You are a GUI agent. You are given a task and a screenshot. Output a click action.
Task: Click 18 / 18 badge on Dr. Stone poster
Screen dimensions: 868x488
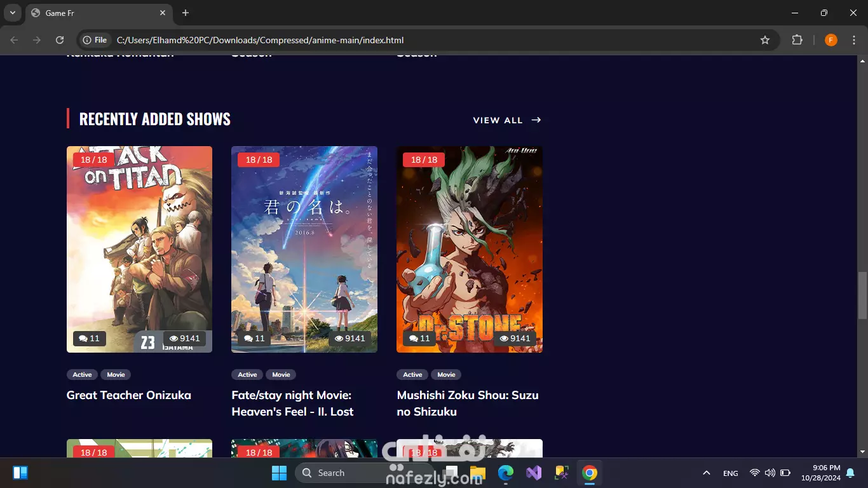pyautogui.click(x=424, y=160)
